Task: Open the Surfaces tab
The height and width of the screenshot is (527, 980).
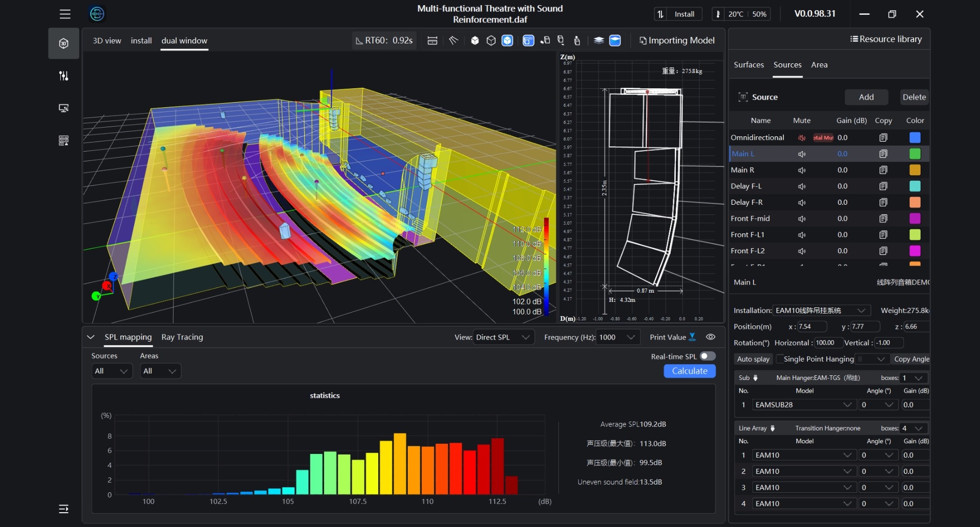Action: [749, 65]
